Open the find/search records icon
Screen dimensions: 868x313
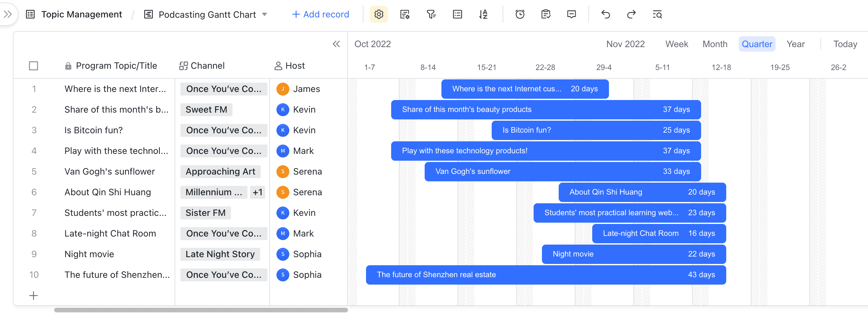[657, 14]
